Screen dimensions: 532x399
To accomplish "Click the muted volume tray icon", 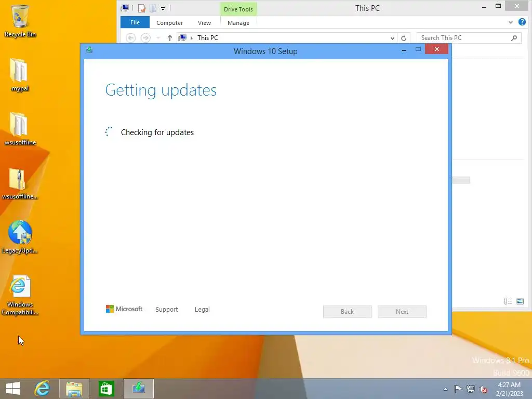I will (483, 389).
